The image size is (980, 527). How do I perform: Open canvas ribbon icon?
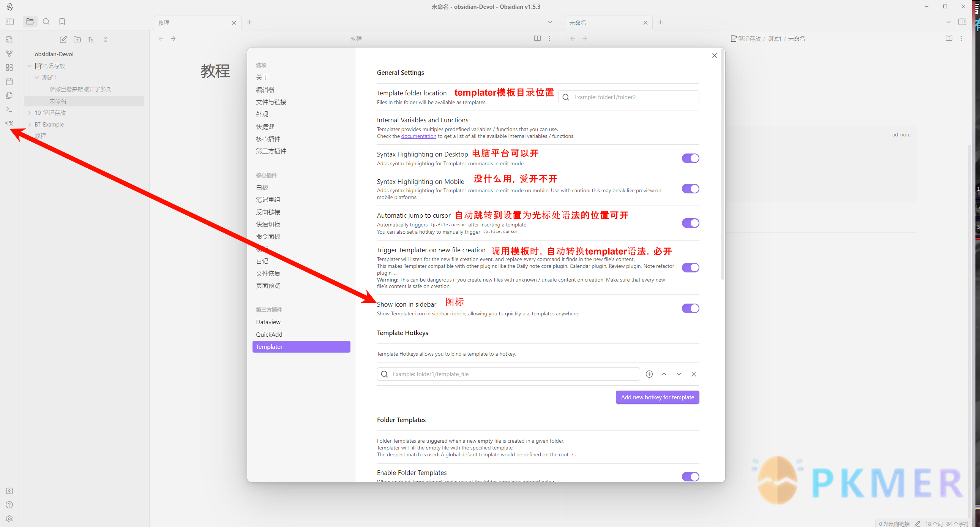click(x=9, y=67)
